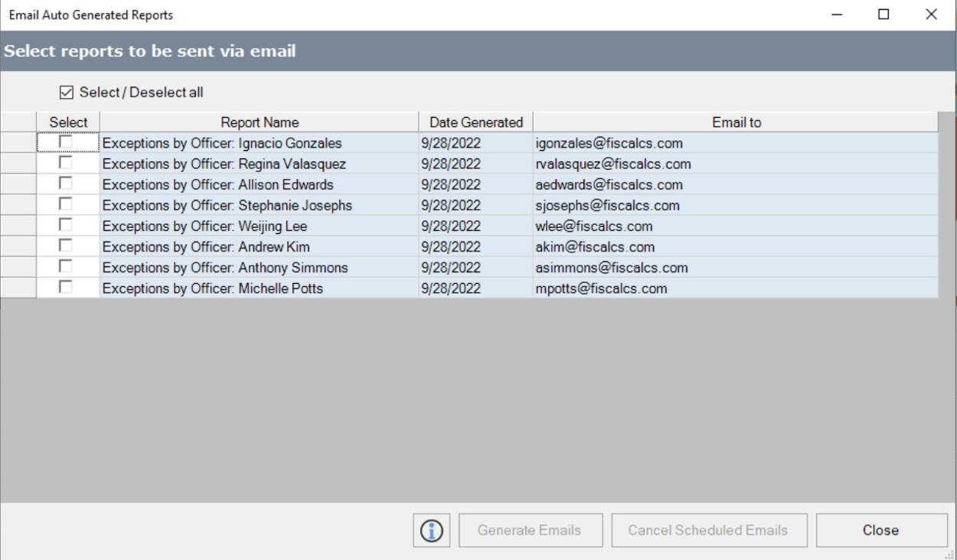Image resolution: width=957 pixels, height=560 pixels.
Task: Enable the Select / Deselect all checkbox
Action: 67,92
